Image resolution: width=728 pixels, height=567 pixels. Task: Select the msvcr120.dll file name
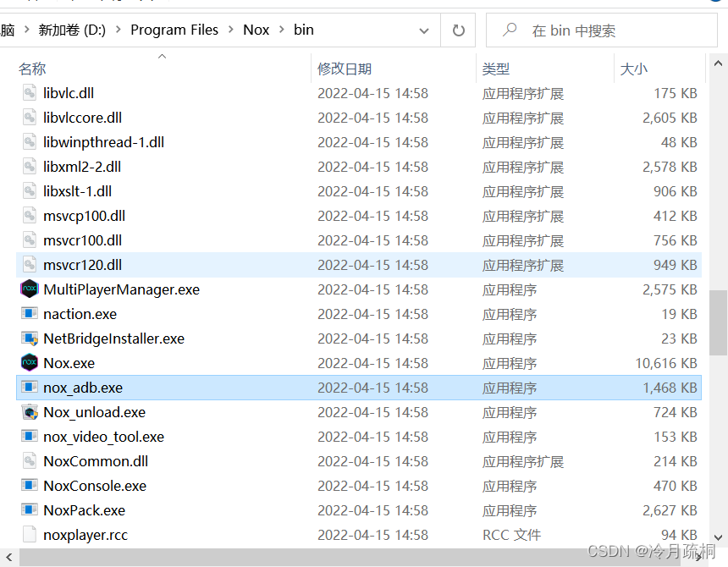83,265
